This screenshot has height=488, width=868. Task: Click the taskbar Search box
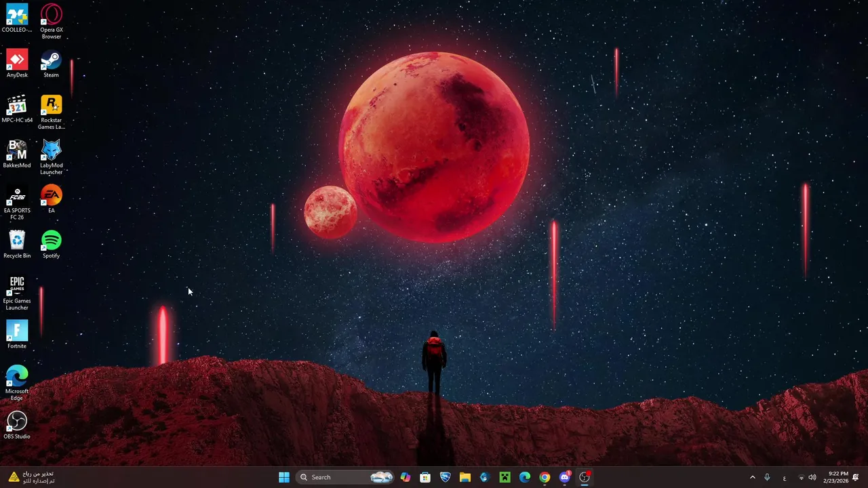[346, 477]
